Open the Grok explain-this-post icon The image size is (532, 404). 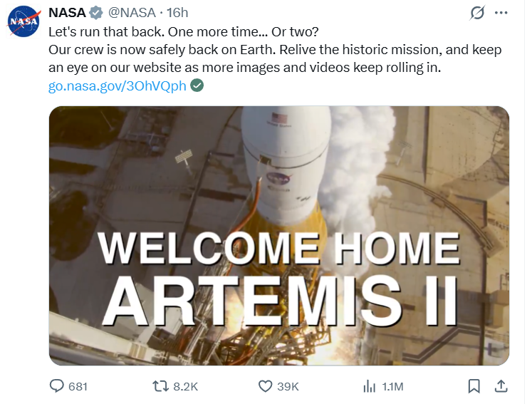(477, 13)
